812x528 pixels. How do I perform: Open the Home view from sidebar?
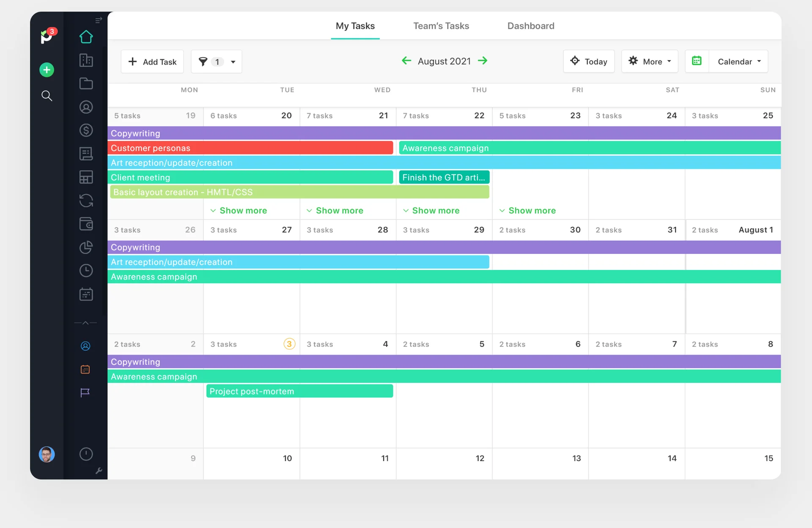pos(86,37)
